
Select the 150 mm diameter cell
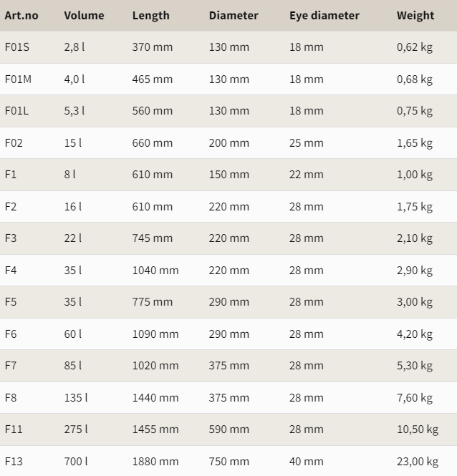tap(229, 175)
